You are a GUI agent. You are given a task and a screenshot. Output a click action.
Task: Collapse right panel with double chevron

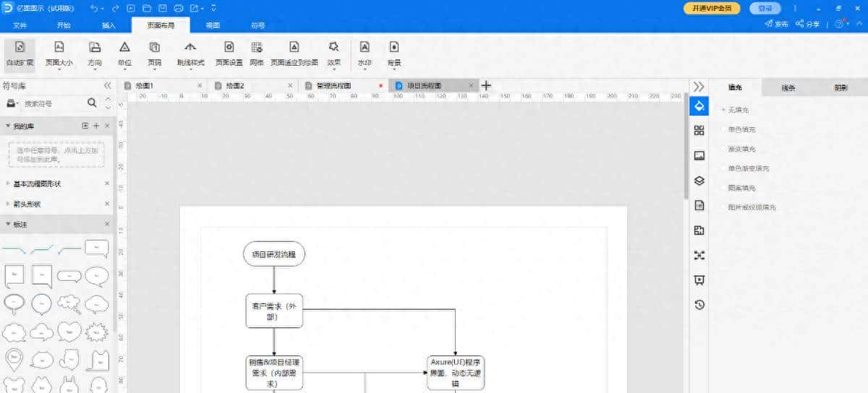(699, 86)
